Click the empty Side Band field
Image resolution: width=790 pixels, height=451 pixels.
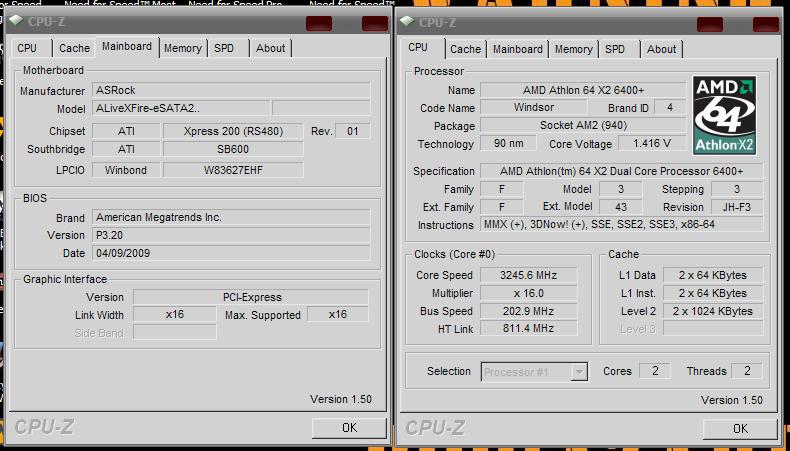pyautogui.click(x=175, y=332)
